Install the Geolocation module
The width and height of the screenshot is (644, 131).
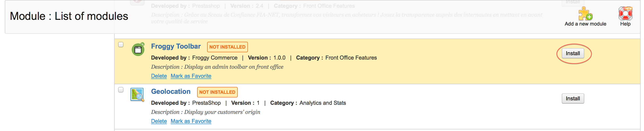coord(572,98)
